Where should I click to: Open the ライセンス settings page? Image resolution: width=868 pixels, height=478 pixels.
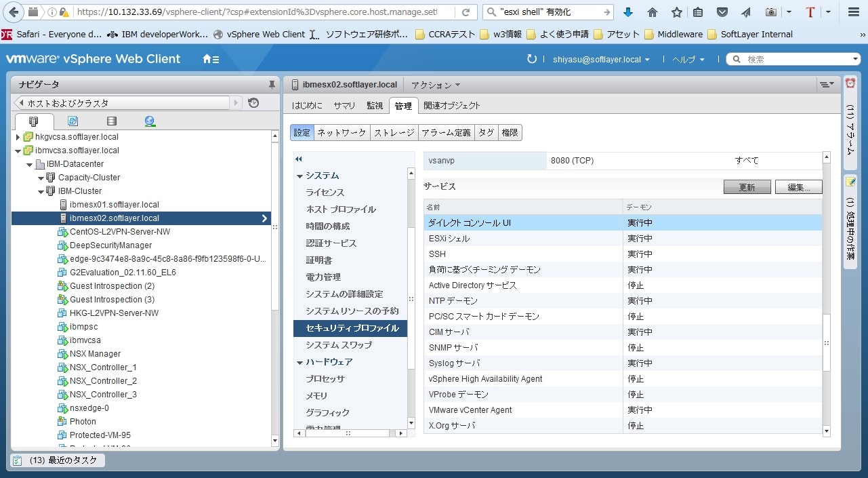(325, 193)
